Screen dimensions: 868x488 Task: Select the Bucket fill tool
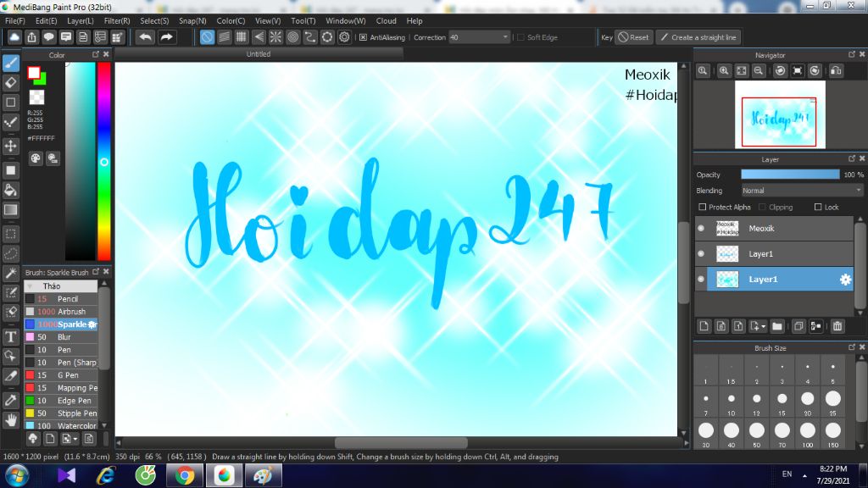10,191
